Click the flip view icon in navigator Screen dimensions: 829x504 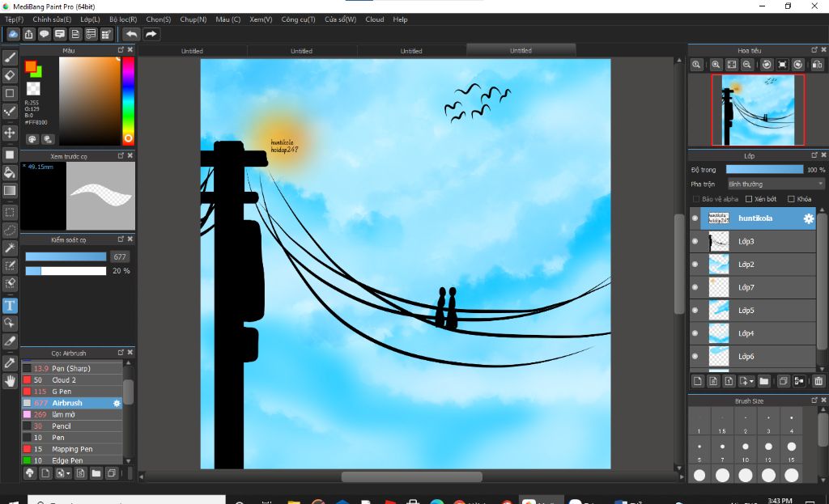(818, 65)
